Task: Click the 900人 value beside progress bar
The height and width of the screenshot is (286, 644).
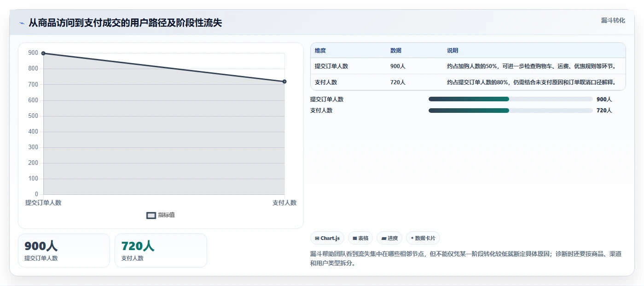Action: coord(604,99)
